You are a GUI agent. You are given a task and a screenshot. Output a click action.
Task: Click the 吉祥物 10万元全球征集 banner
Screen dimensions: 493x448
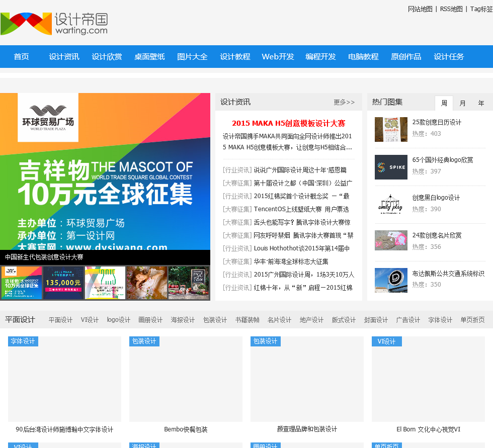[105, 171]
